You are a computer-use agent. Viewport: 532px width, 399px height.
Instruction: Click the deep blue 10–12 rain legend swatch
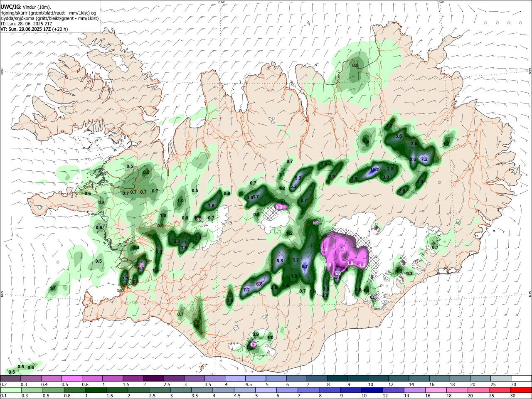click(372, 390)
